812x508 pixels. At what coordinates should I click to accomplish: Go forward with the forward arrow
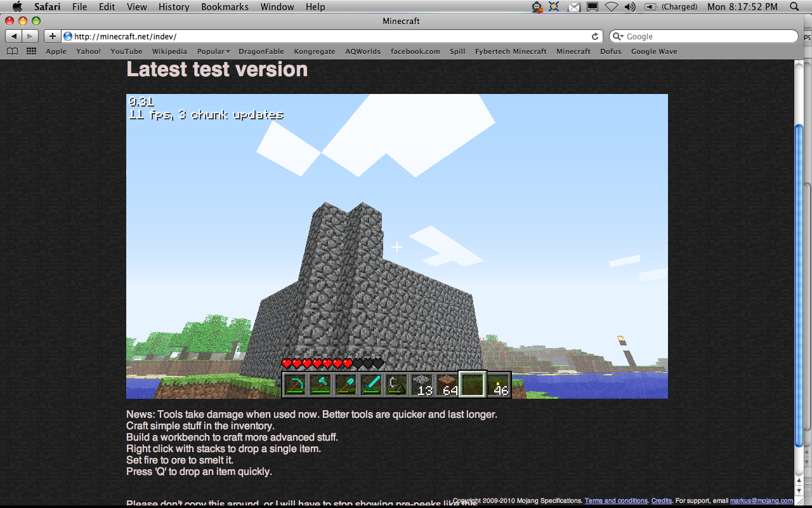tap(30, 36)
